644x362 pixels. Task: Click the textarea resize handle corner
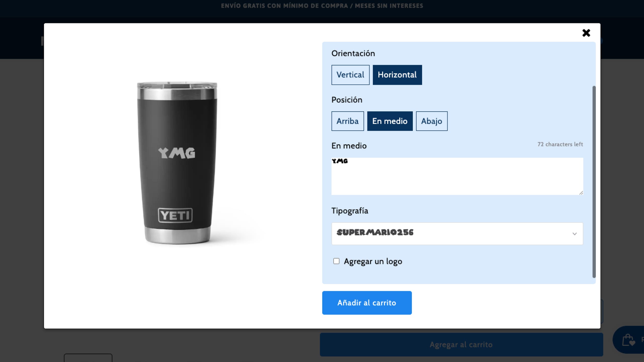coord(581,193)
